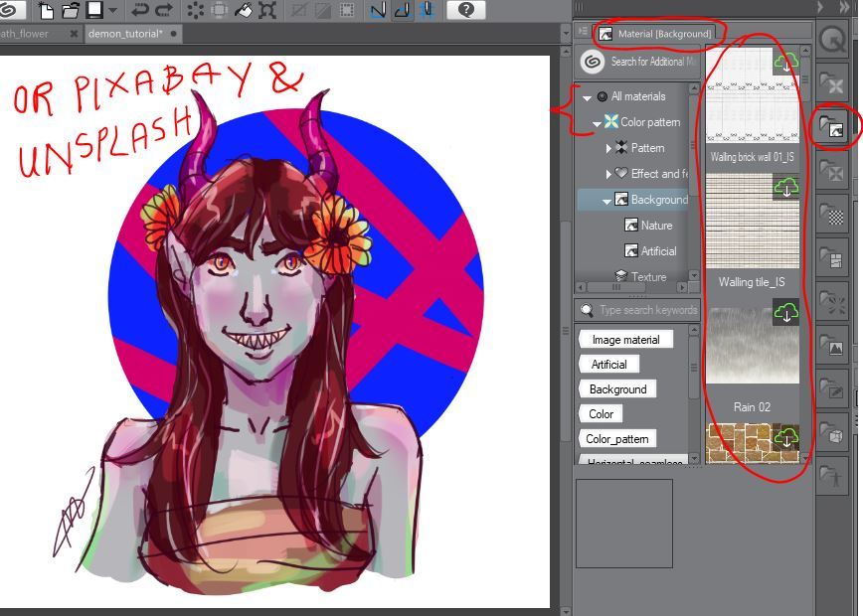This screenshot has width=863, height=616.
Task: Click the New file icon
Action: click(x=47, y=11)
